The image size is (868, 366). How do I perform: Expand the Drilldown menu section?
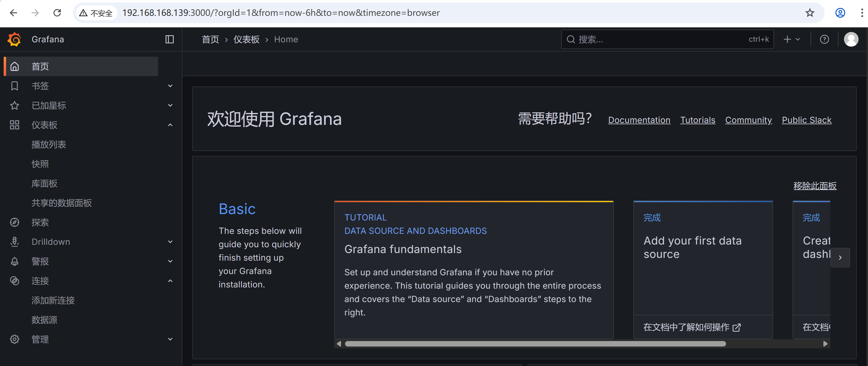click(170, 241)
